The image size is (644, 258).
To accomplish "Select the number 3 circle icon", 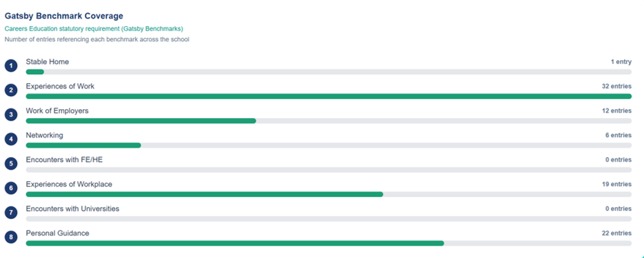I will point(11,115).
